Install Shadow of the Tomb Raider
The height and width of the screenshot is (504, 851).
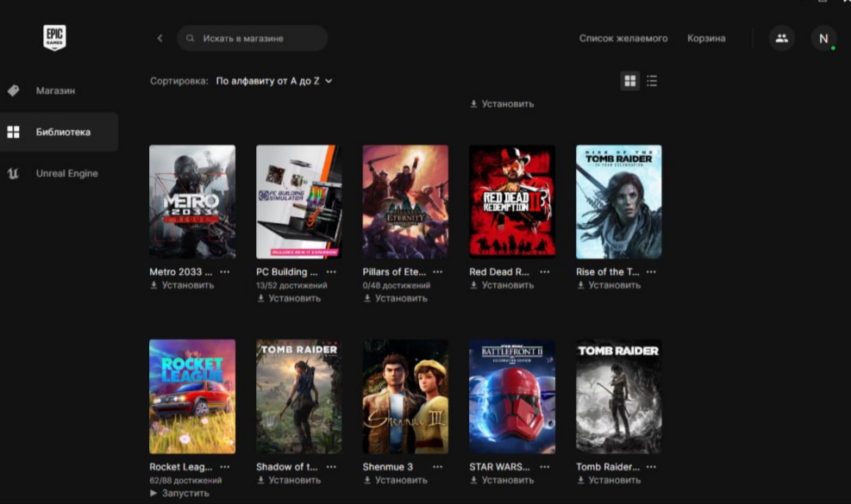(x=289, y=480)
